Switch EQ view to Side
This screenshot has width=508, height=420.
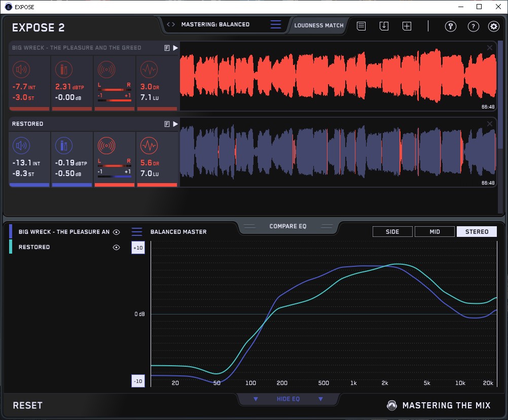392,232
